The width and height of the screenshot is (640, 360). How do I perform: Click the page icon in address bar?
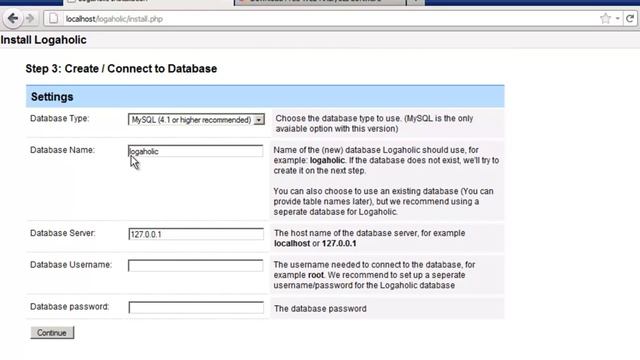pos(53,18)
